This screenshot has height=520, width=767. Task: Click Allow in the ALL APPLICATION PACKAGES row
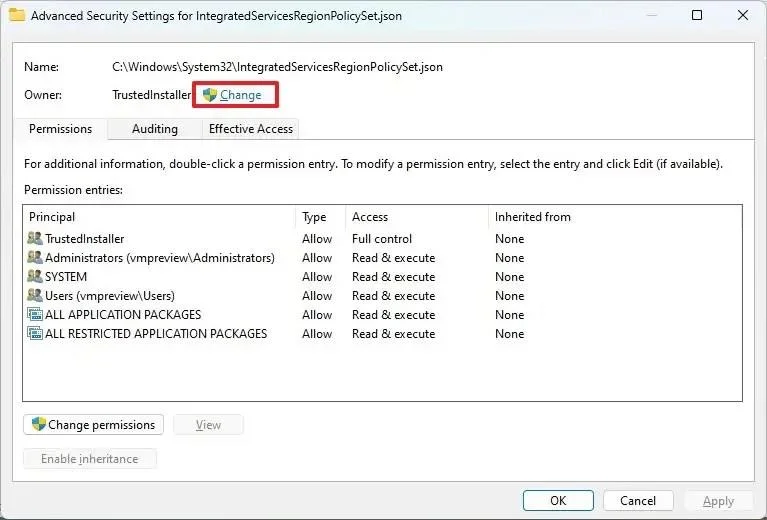[317, 315]
